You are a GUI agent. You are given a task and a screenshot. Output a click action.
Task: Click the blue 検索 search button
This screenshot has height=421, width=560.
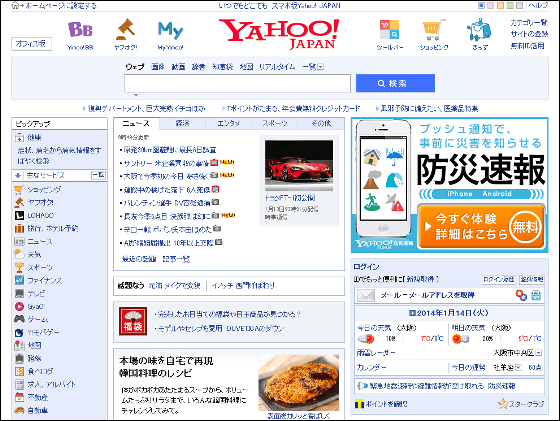[395, 83]
